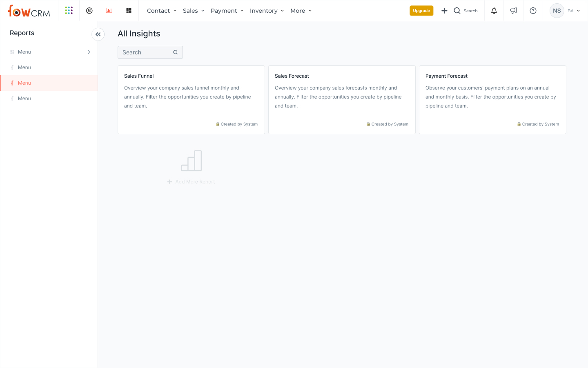Image resolution: width=588 pixels, height=368 pixels.
Task: Expand the Payment dropdown menu
Action: click(x=227, y=11)
